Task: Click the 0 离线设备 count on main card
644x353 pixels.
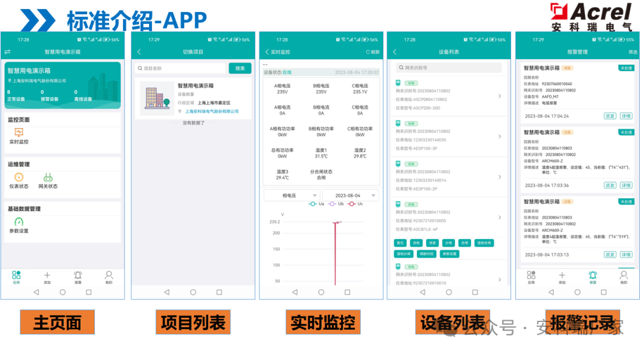Action: [83, 95]
